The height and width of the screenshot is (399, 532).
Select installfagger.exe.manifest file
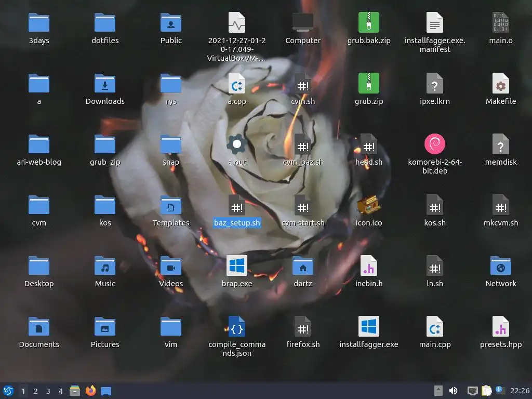tap(435, 23)
